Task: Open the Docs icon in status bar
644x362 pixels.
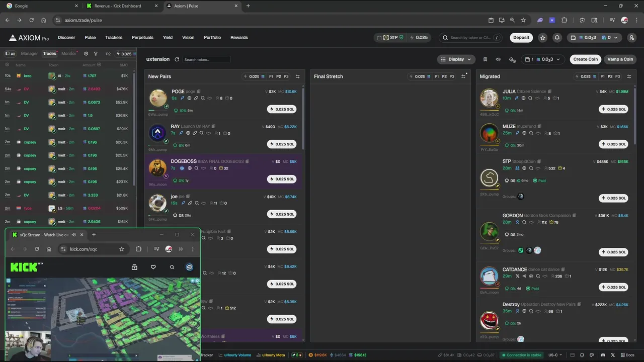Action: 627,355
